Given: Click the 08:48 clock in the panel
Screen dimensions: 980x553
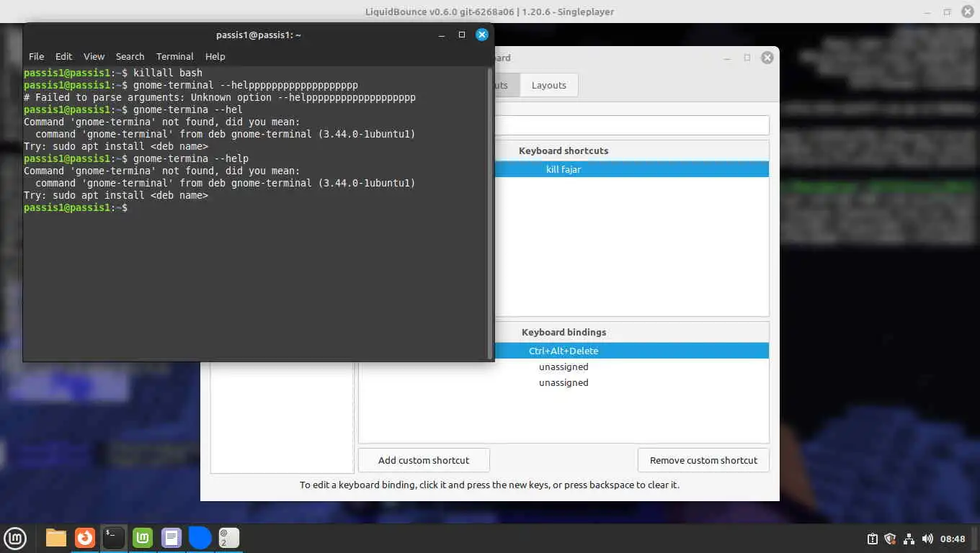Looking at the screenshot, I should pyautogui.click(x=953, y=539).
